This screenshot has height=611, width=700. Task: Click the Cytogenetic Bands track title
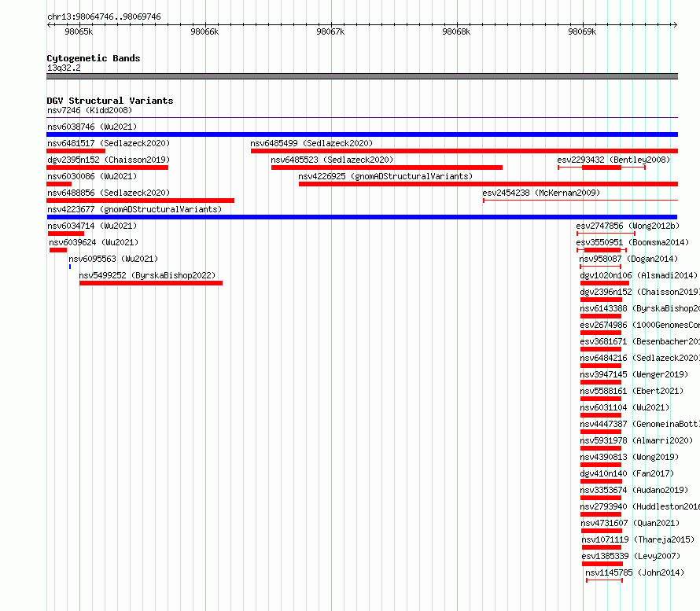click(x=94, y=58)
